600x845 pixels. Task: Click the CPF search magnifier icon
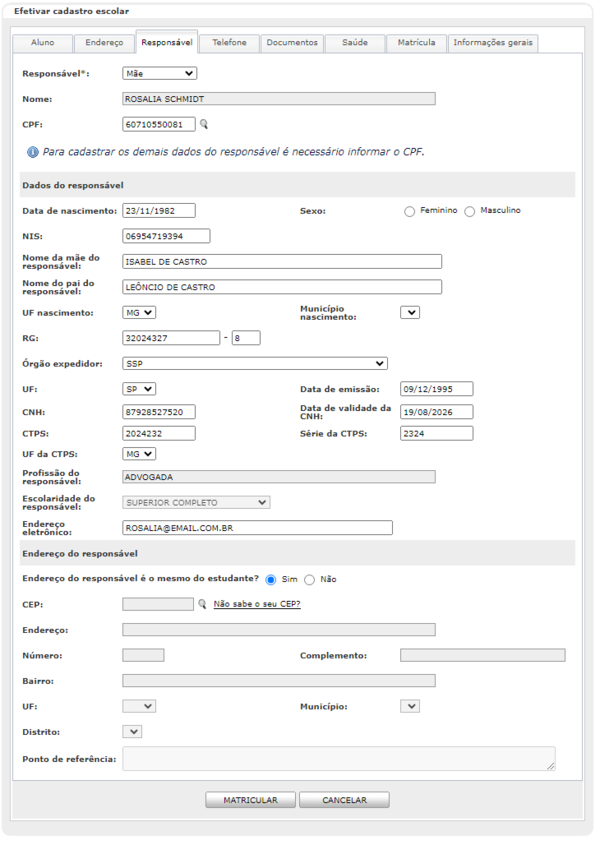coord(204,125)
